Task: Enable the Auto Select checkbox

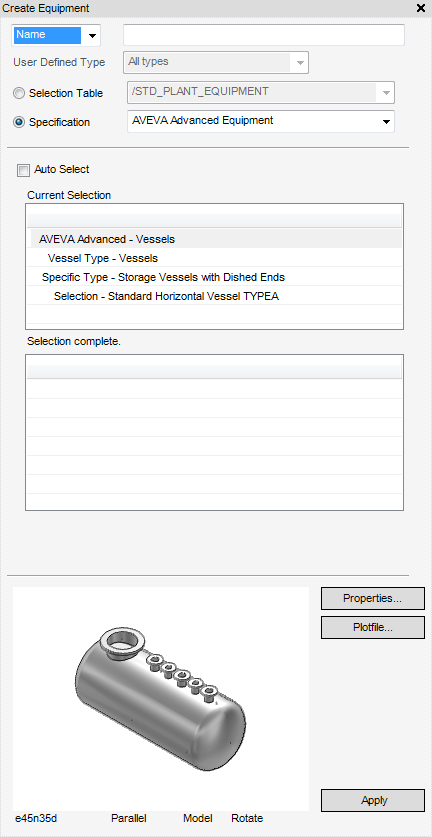Action: point(23,170)
